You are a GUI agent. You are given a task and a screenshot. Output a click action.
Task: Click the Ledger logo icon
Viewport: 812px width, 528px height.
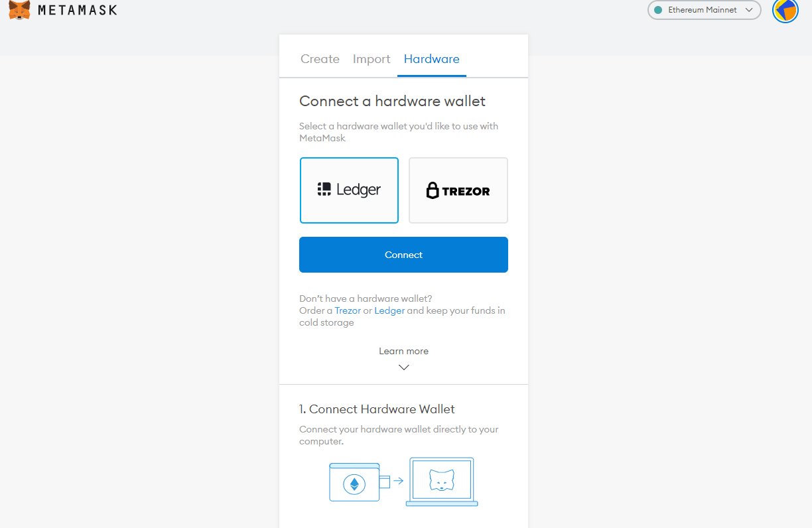tap(324, 190)
